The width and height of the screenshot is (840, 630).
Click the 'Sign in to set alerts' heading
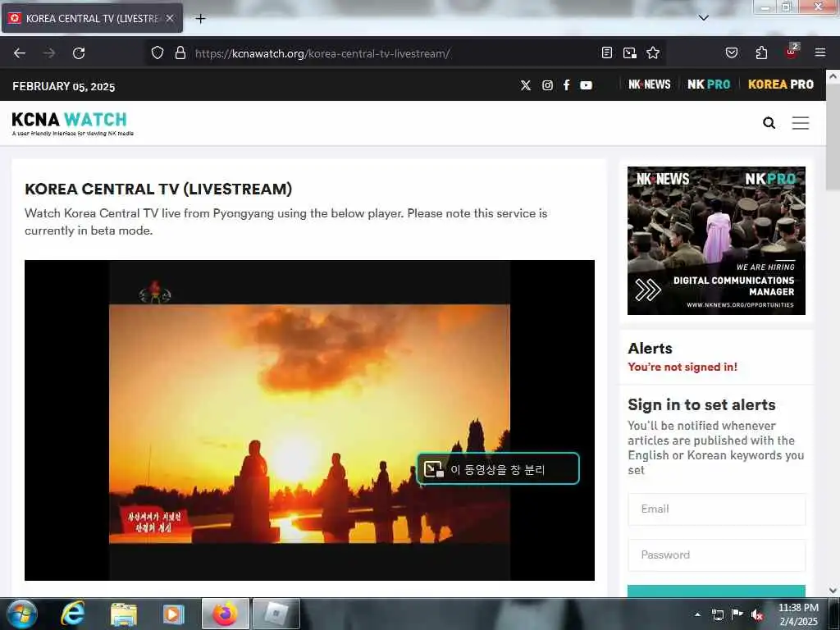[x=702, y=404]
